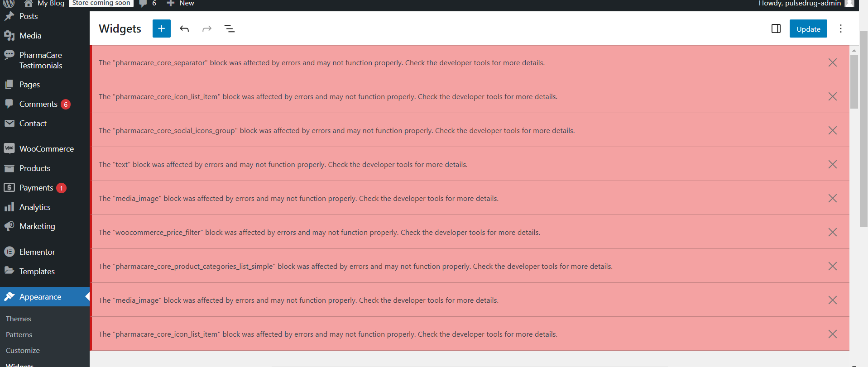Image resolution: width=868 pixels, height=367 pixels.
Task: Dismiss the second media_image error notice
Action: [833, 300]
